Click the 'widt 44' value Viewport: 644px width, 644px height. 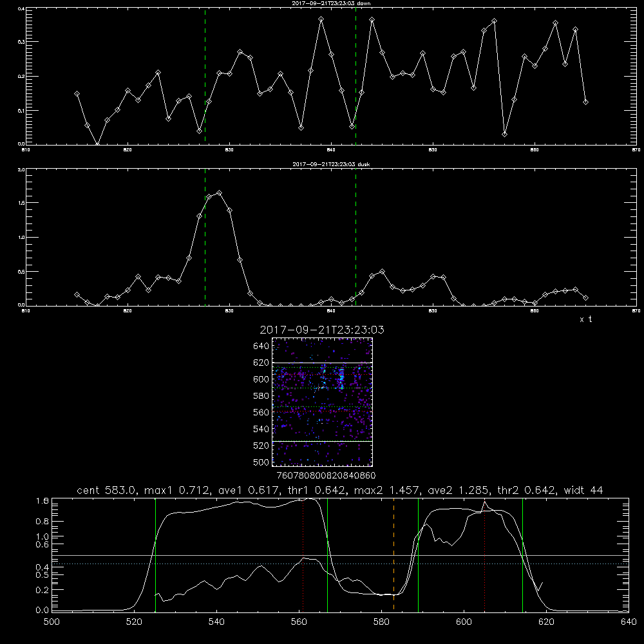click(583, 490)
